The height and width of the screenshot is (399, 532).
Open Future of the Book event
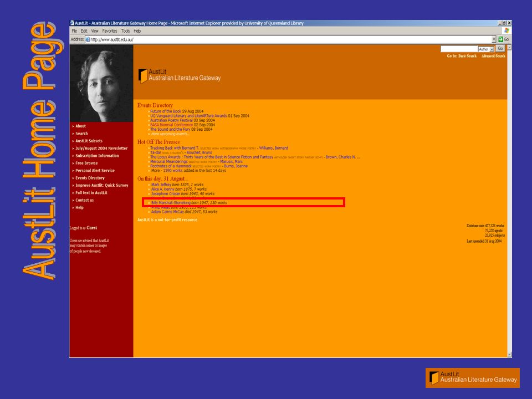tap(166, 111)
